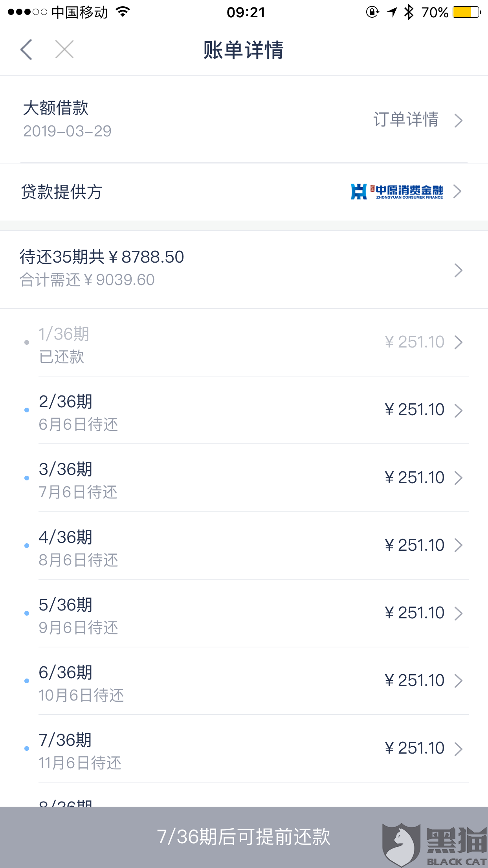488x868 pixels.
Task: Open the 2/36期 installment due 6月6日
Action: (244, 410)
